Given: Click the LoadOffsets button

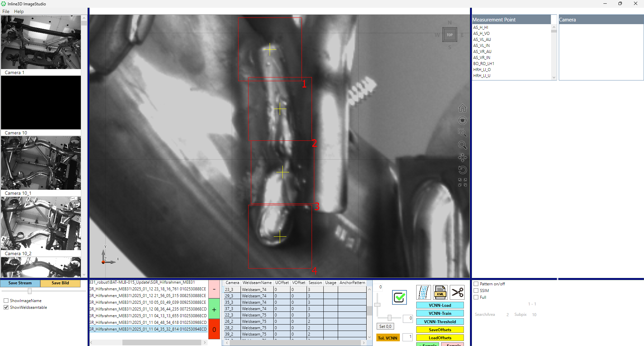Looking at the screenshot, I should [x=440, y=338].
